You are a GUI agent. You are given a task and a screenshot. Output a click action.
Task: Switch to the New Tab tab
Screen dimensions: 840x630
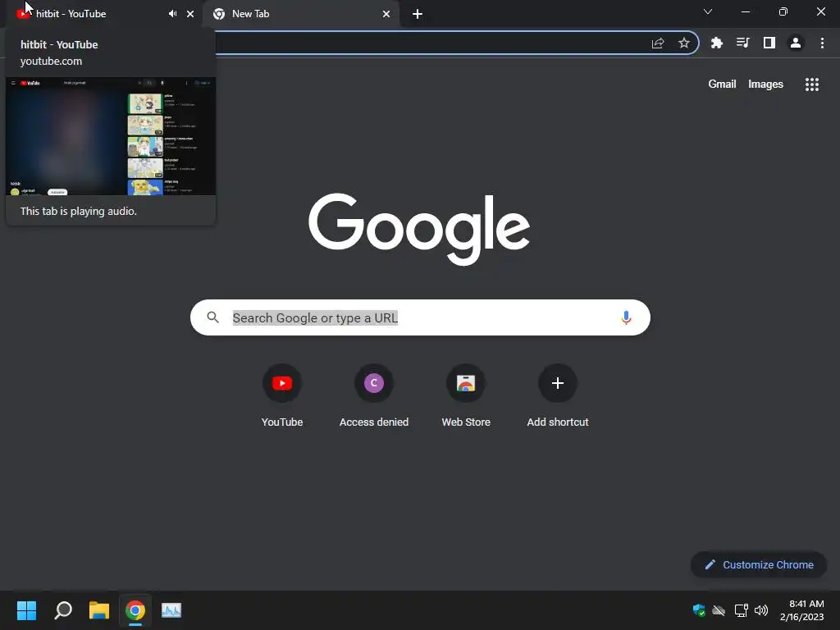pyautogui.click(x=301, y=14)
